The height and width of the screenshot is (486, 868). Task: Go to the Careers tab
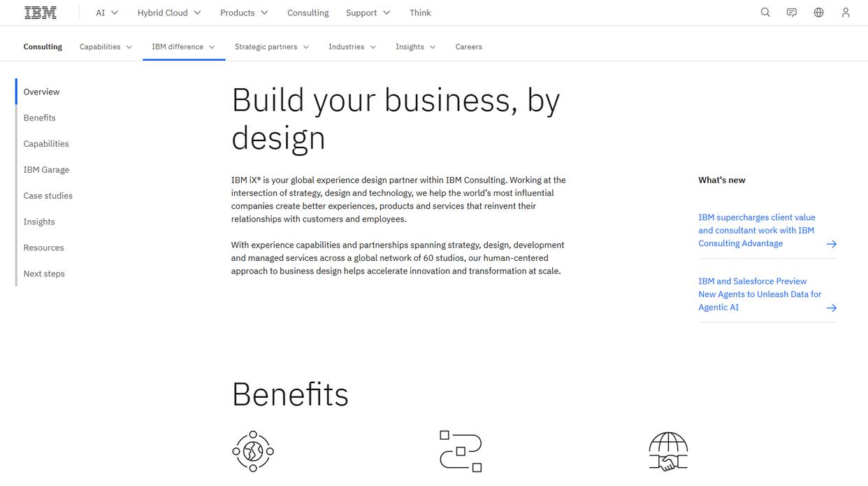tap(469, 47)
